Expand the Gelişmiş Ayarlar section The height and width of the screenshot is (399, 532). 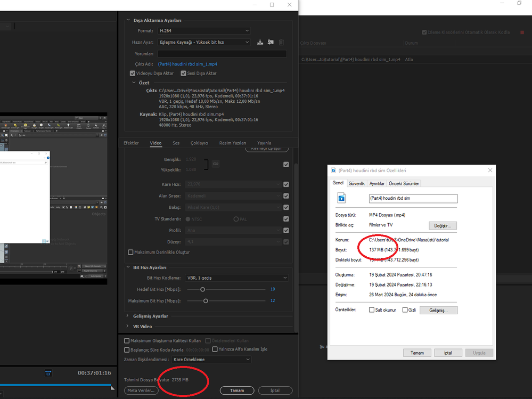128,316
